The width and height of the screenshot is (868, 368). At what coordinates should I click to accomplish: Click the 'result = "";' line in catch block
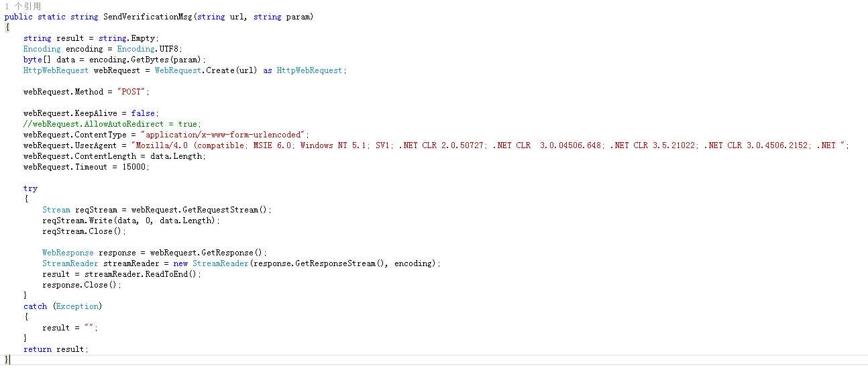[x=70, y=328]
